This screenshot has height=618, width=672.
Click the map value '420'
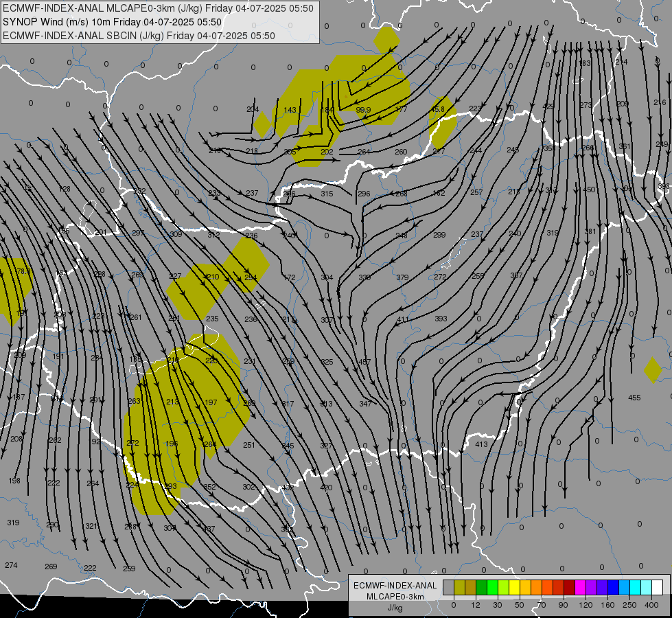coord(326,488)
